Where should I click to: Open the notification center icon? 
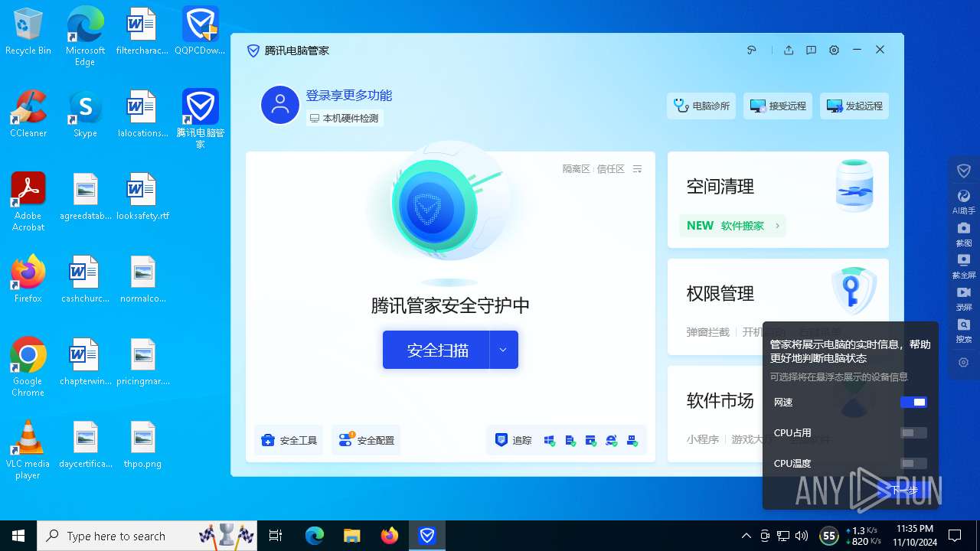[x=955, y=536]
